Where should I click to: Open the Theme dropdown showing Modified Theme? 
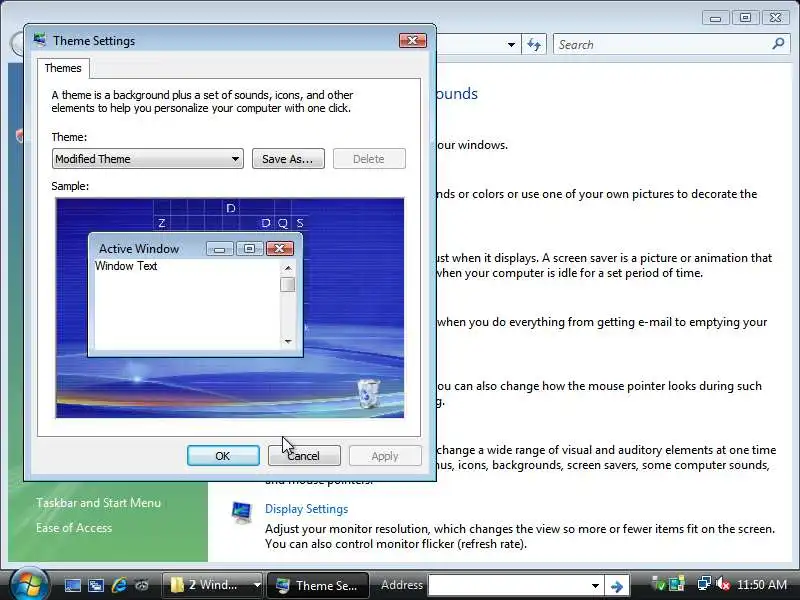click(147, 159)
